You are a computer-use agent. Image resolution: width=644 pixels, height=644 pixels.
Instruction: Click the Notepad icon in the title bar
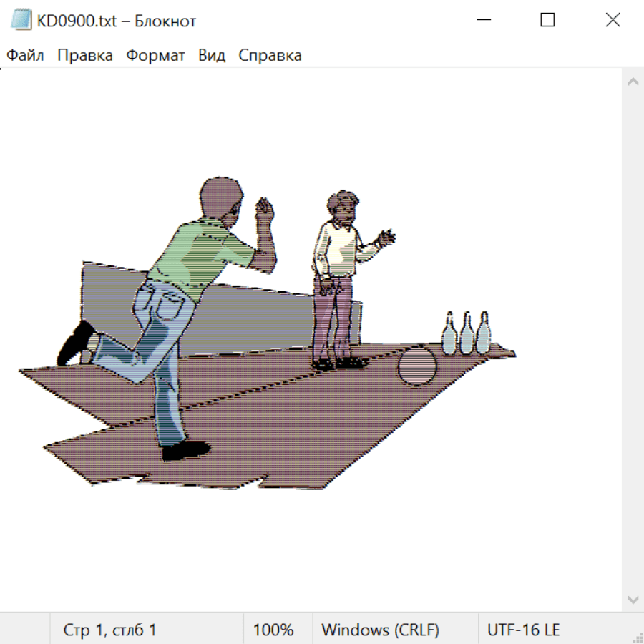coord(21,20)
